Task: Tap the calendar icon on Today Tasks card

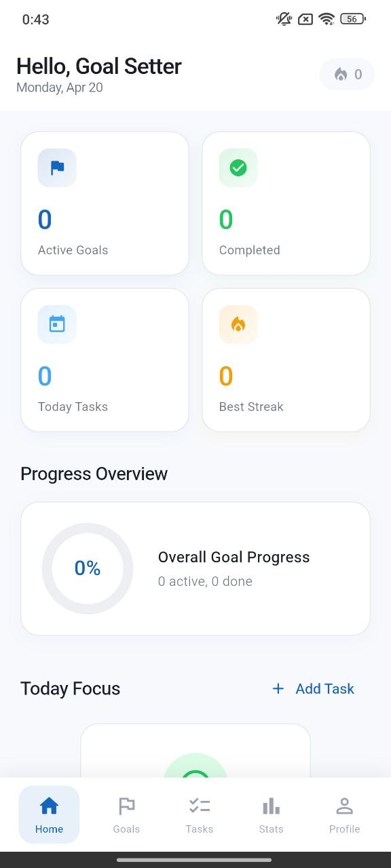Action: pos(56,324)
